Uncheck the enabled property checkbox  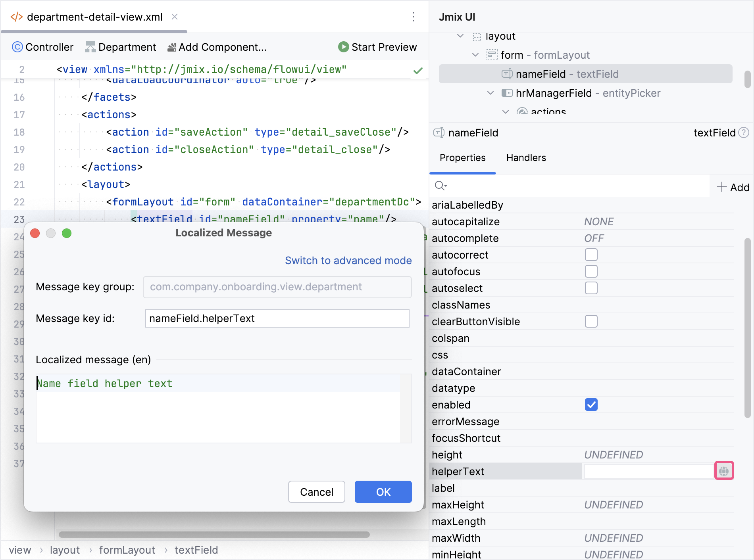[x=591, y=405]
